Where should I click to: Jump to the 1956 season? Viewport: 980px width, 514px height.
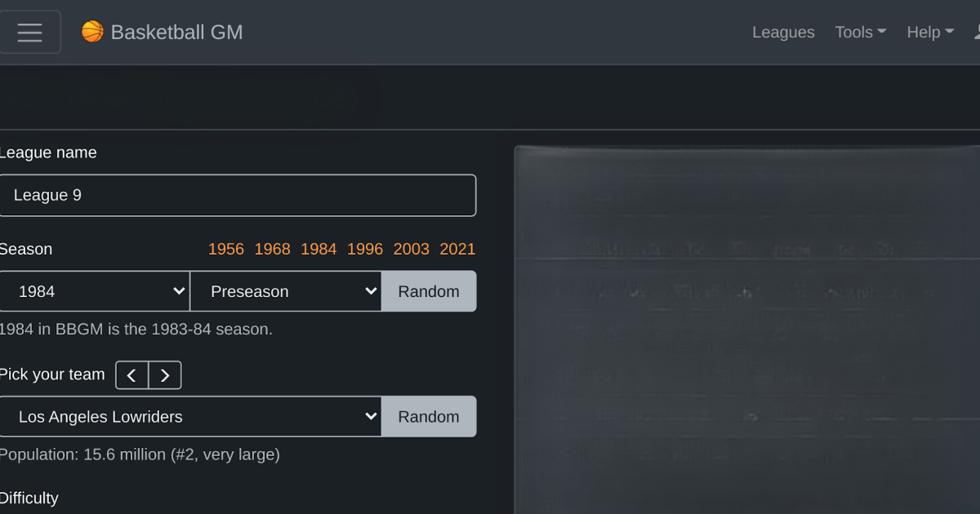coord(226,249)
